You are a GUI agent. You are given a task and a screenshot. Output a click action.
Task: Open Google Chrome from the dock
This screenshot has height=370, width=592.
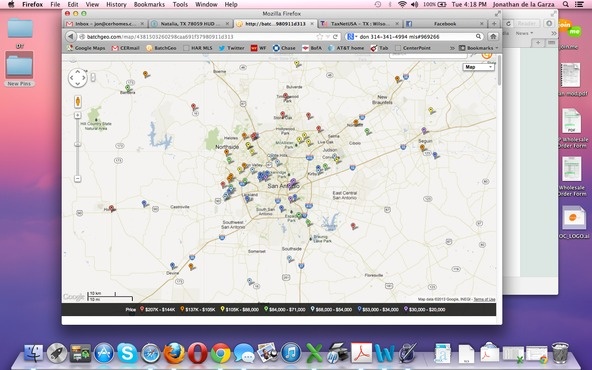click(x=220, y=353)
